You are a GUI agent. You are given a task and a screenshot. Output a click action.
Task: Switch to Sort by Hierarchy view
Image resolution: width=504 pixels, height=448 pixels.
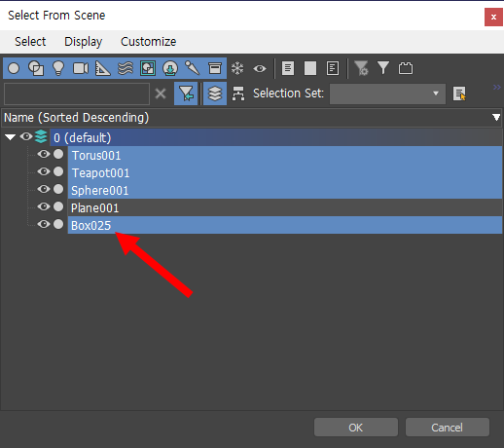click(238, 93)
